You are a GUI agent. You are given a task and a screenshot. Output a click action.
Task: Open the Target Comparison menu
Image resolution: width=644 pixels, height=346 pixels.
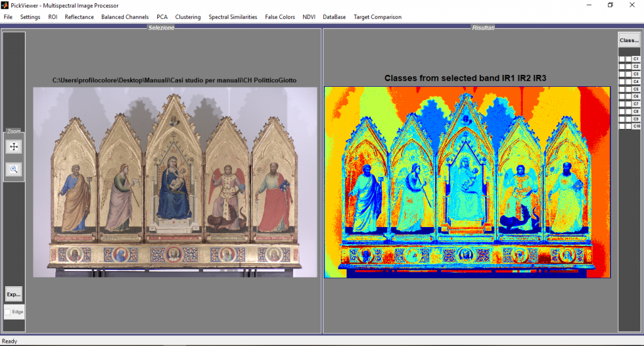pyautogui.click(x=377, y=17)
